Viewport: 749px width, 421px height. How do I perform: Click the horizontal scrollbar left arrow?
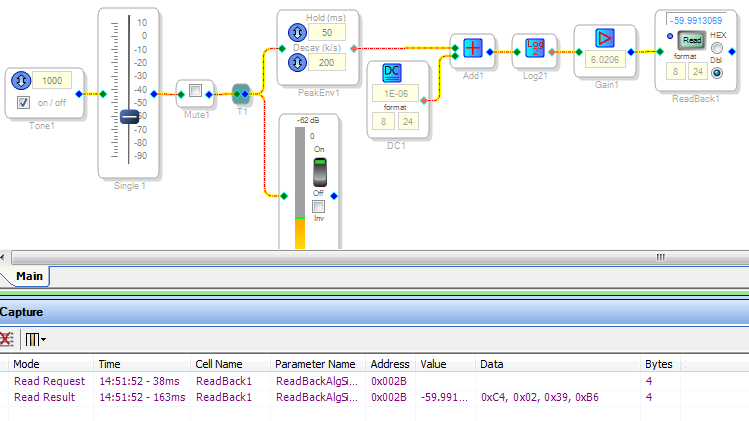click(3, 257)
